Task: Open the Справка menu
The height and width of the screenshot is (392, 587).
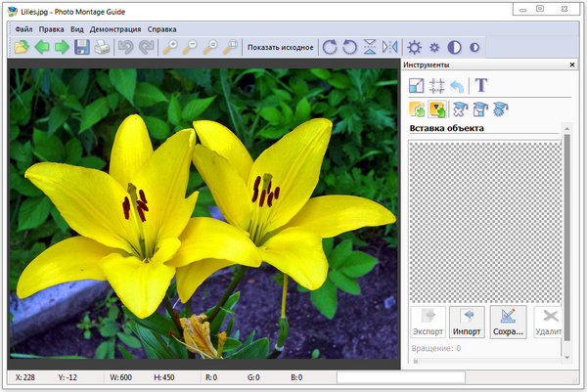Action: 162,29
